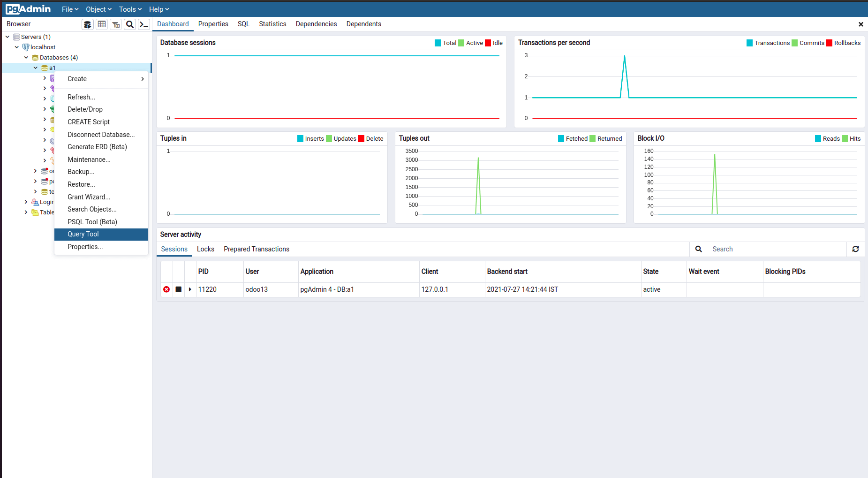Switch to the Properties tab
868x478 pixels.
click(213, 24)
